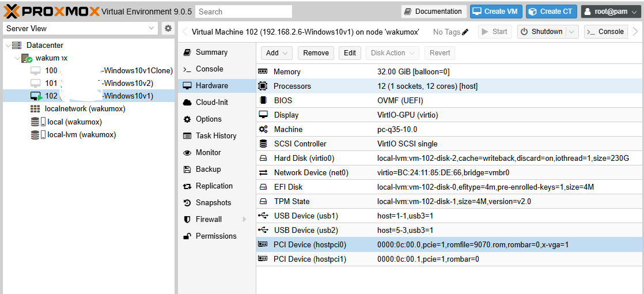
Task: Click the Create VM button
Action: click(x=496, y=12)
